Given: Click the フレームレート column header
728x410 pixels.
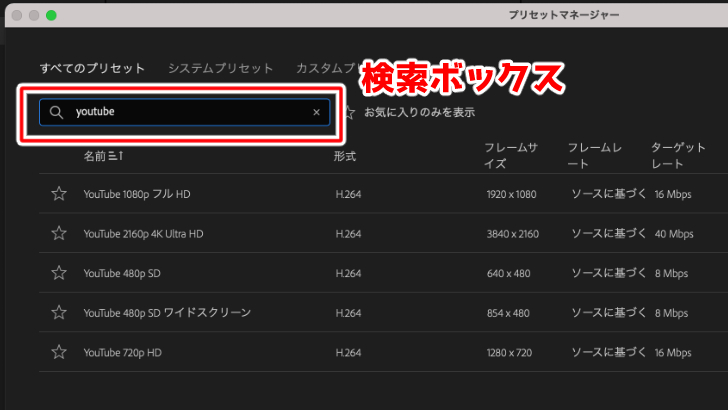Looking at the screenshot, I should pos(595,156).
